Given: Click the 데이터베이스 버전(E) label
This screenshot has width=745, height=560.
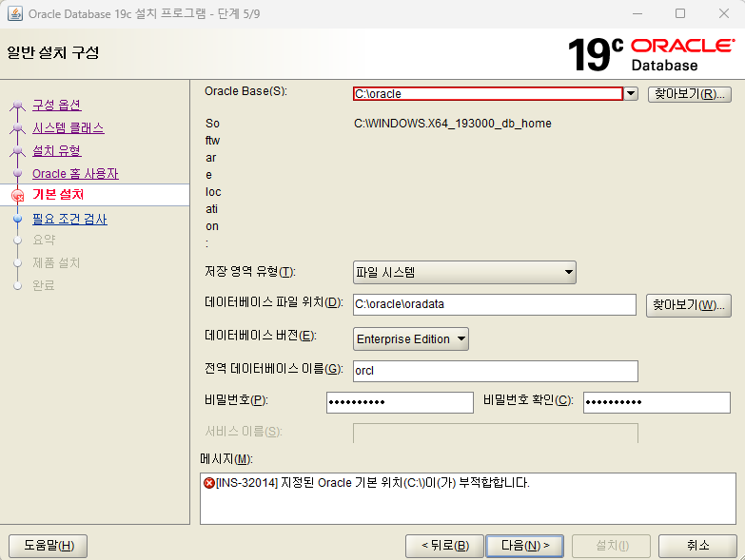Looking at the screenshot, I should click(x=261, y=336).
